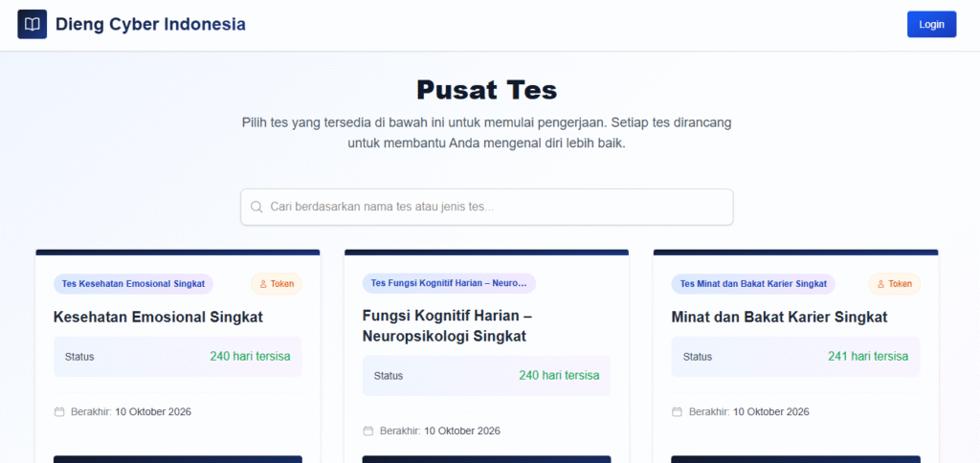Viewport: 980px width, 463px height.
Task: Select the Tes Fungsi Kognitif Harian tag
Action: click(x=449, y=283)
